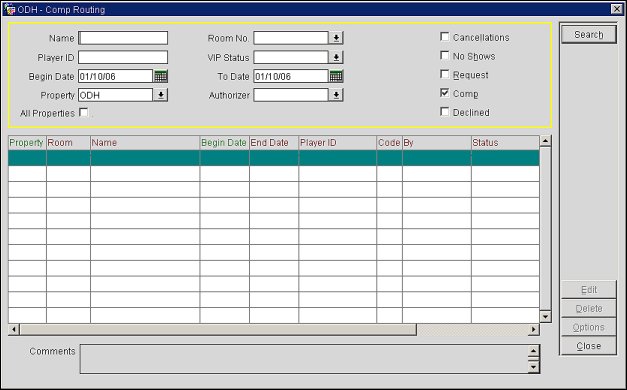Sort by the Property column header
This screenshot has height=390, width=627.
pyautogui.click(x=27, y=143)
